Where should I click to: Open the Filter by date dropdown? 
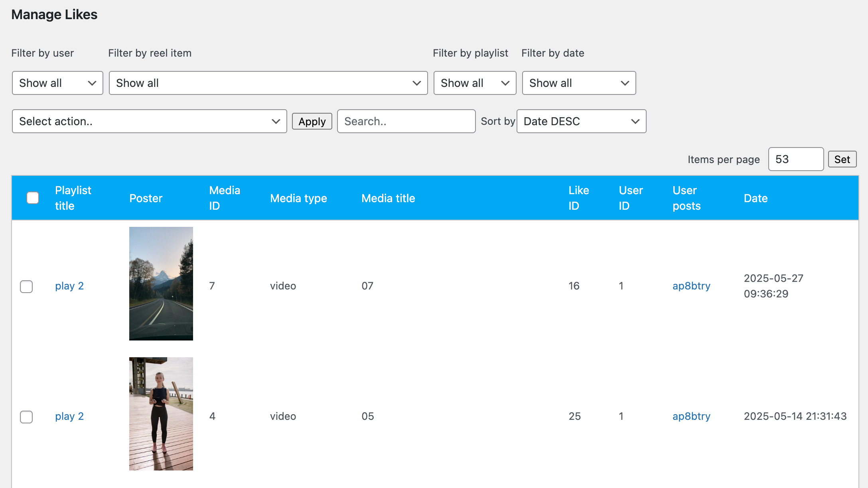click(x=579, y=83)
